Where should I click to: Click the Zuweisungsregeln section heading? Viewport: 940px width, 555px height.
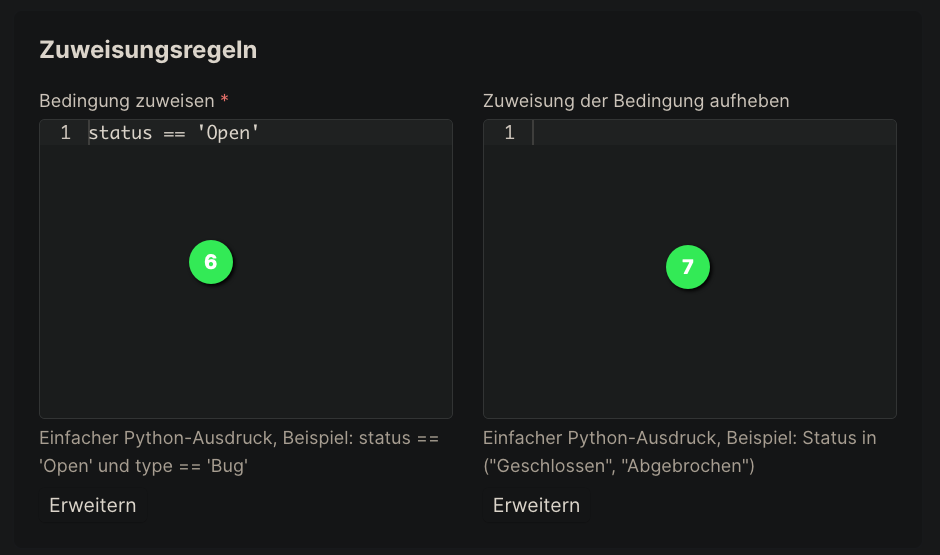pyautogui.click(x=148, y=50)
